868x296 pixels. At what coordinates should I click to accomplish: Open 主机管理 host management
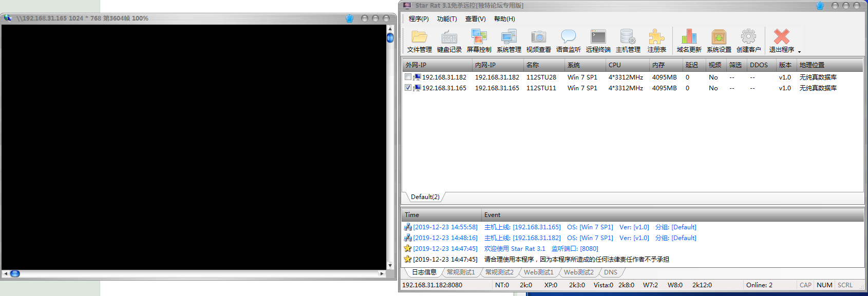point(628,41)
